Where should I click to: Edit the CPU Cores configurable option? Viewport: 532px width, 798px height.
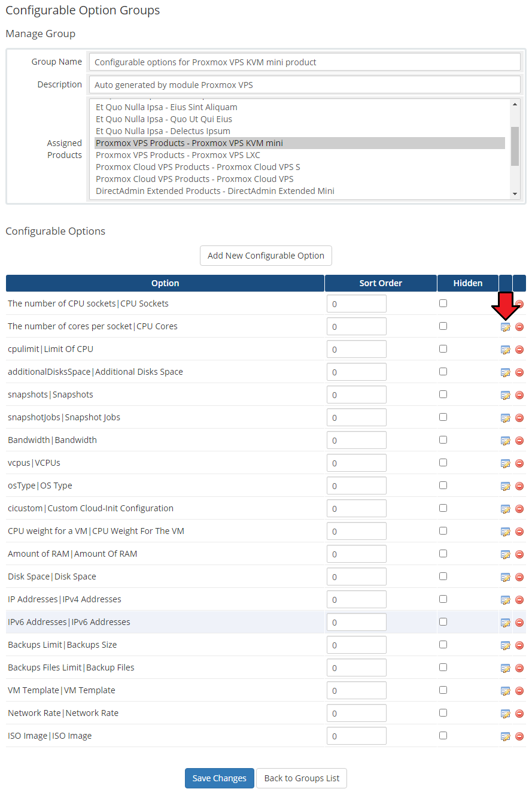(506, 327)
